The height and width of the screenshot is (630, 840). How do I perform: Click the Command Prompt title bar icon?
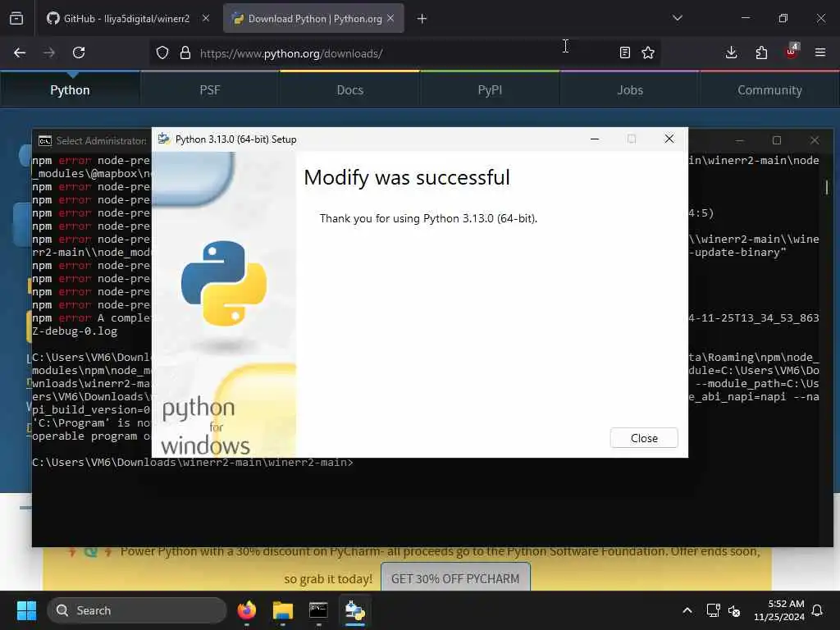45,141
